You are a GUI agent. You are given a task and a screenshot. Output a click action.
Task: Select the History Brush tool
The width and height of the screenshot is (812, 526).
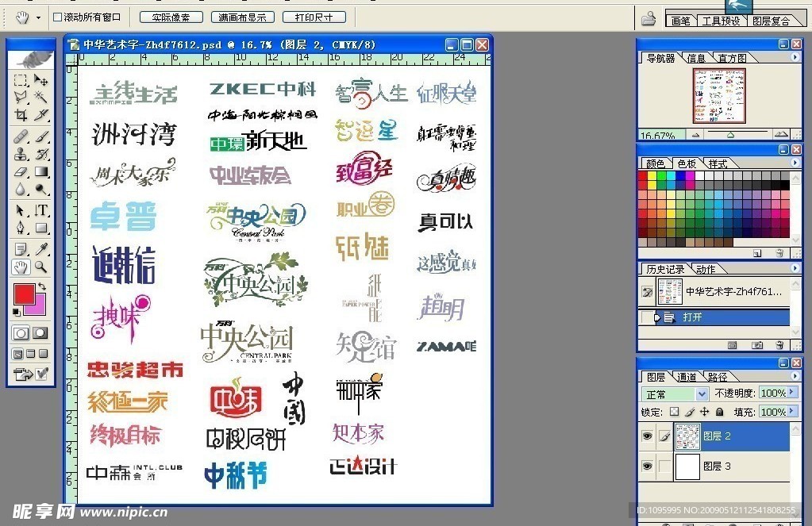coord(41,154)
